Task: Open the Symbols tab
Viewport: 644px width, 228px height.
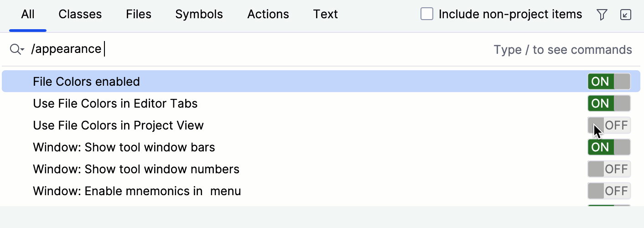Action: pyautogui.click(x=199, y=15)
